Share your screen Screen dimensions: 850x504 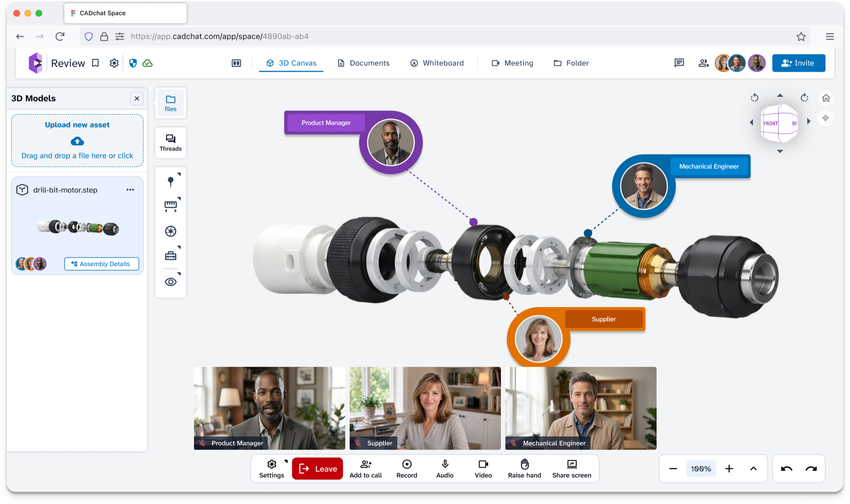[572, 469]
